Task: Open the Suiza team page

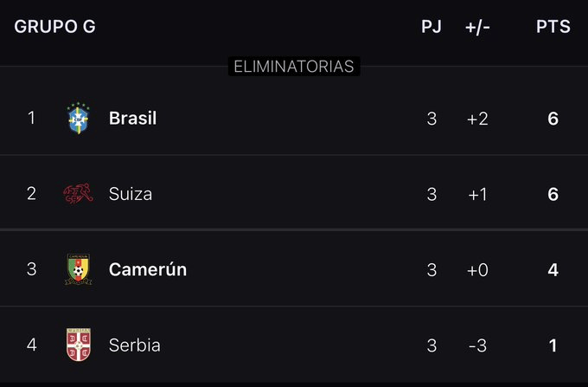Action: [131, 194]
